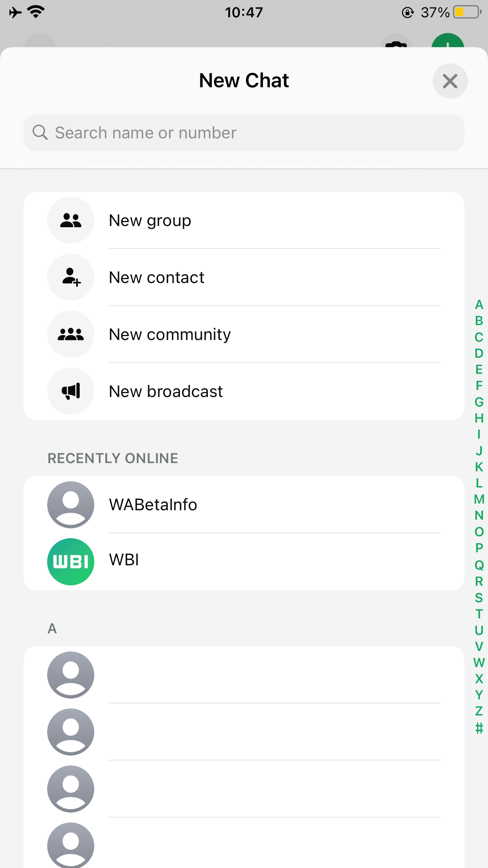This screenshot has width=488, height=868.
Task: Select the New group option
Action: click(150, 221)
